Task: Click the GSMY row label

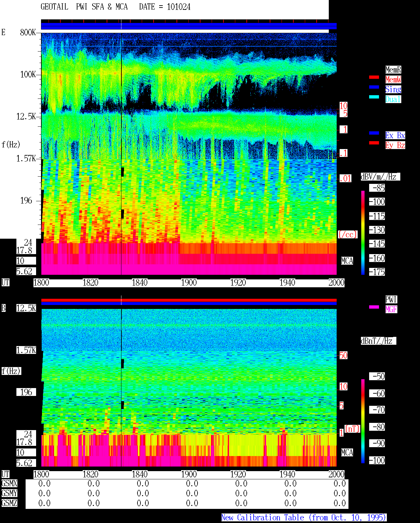Action: point(9,493)
